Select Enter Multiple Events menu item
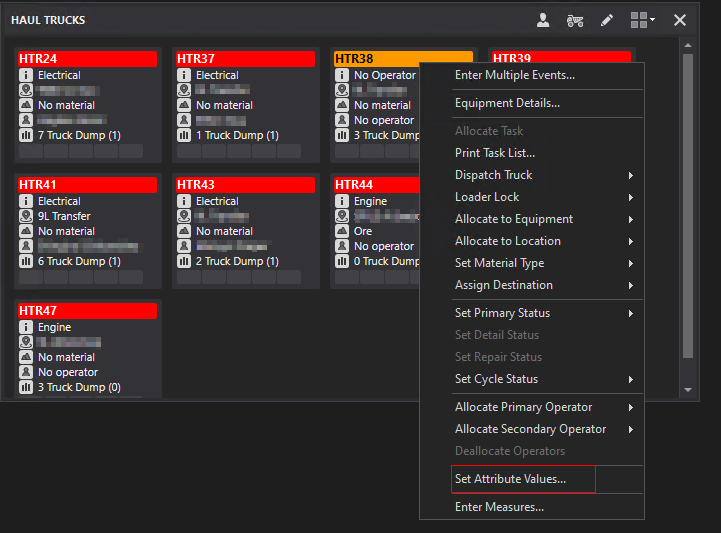721x533 pixels. pos(515,75)
